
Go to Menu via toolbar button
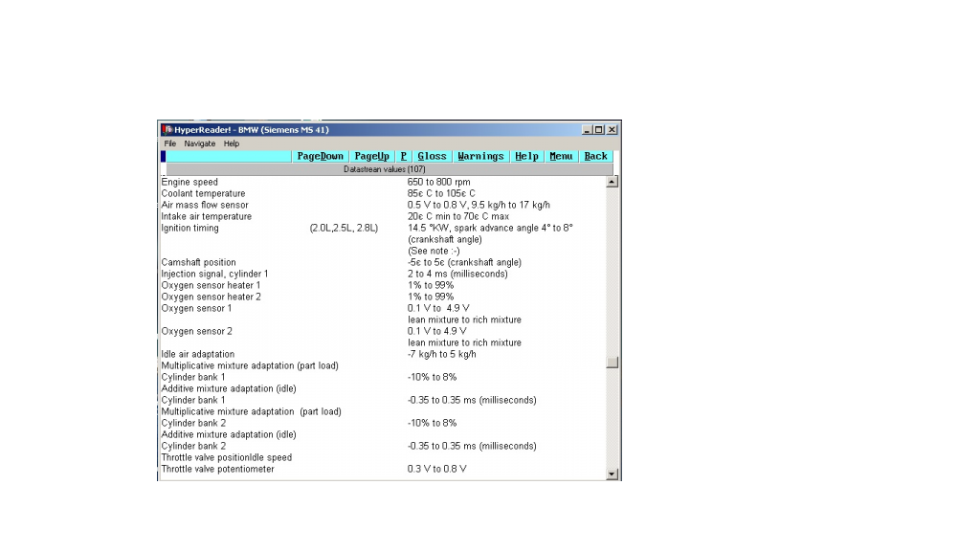coord(561,156)
